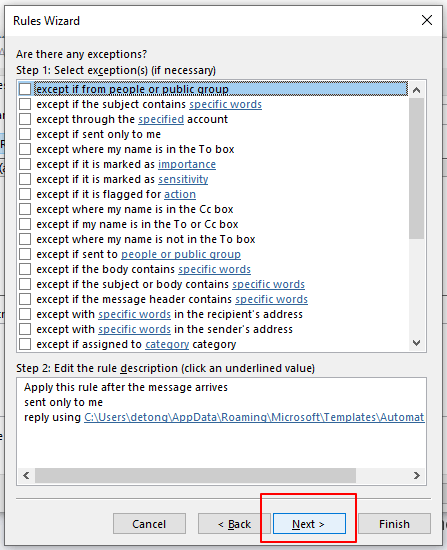This screenshot has height=550, width=447.
Task: Open the 'importance' link
Action: pyautogui.click(x=187, y=164)
